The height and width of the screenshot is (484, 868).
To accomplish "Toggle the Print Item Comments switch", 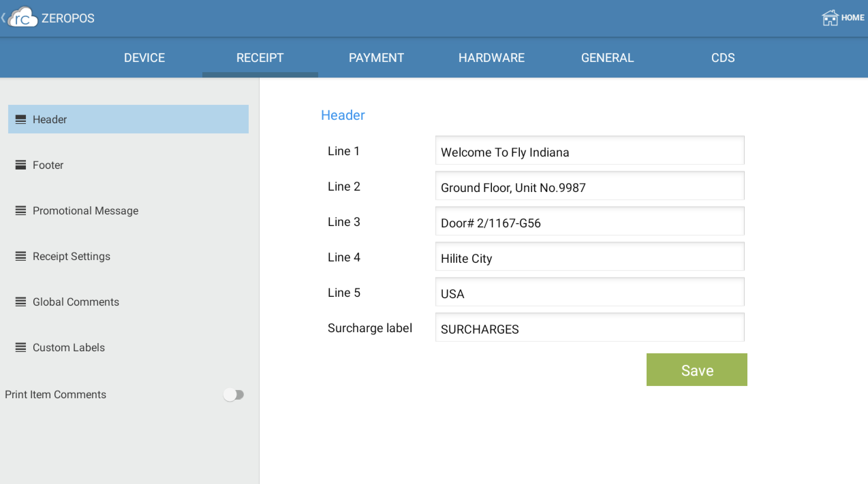I will point(234,395).
